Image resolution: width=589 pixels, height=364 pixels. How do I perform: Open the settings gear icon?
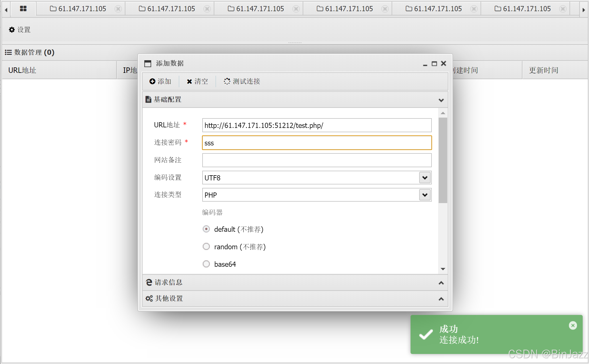click(12, 30)
